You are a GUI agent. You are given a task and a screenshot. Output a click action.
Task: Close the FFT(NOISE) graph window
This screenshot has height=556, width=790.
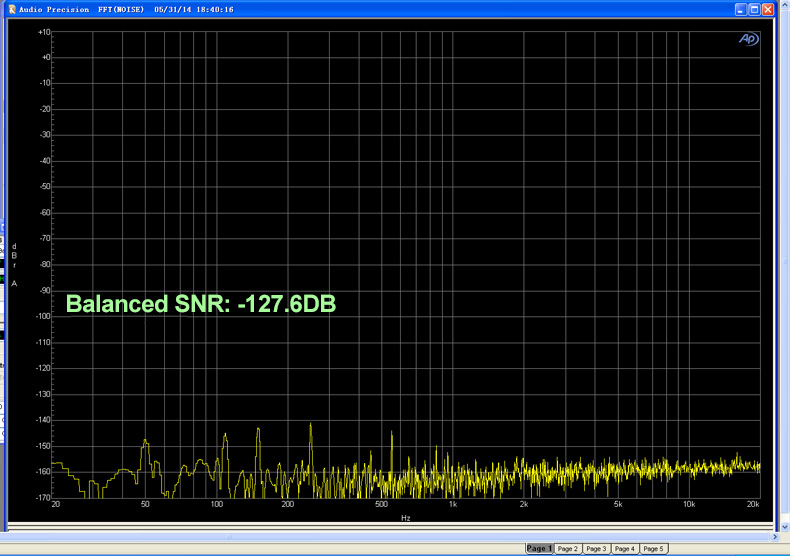pyautogui.click(x=768, y=9)
